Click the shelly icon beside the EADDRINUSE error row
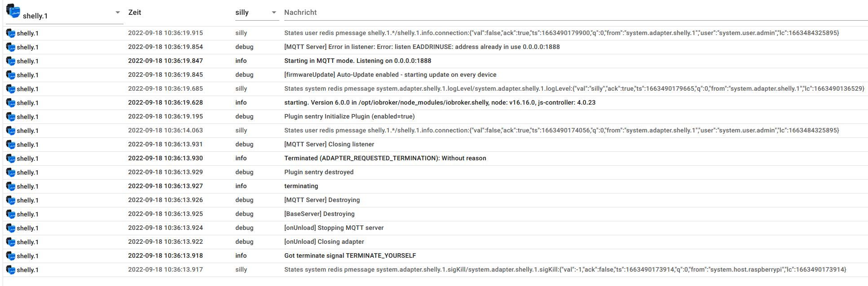Image resolution: width=868 pixels, height=286 pixels. tap(10, 47)
